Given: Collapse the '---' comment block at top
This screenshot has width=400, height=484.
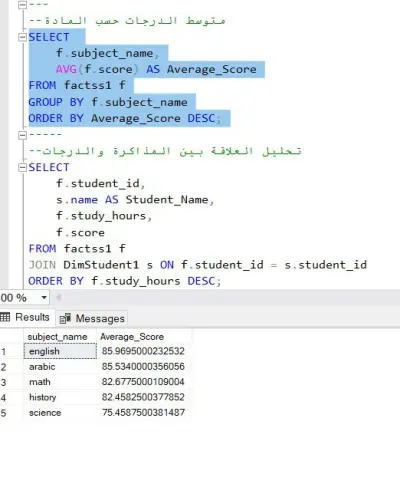Looking at the screenshot, I should (22, 5).
